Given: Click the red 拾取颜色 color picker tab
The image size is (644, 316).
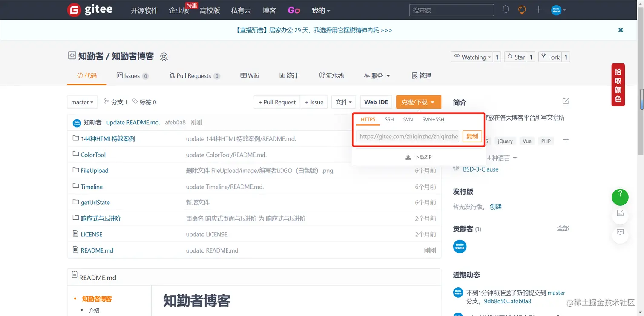Looking at the screenshot, I should (x=618, y=85).
